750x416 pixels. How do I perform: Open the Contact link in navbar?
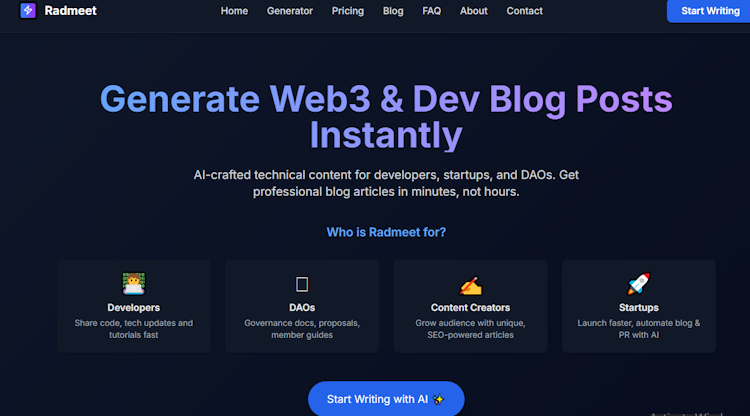(x=524, y=11)
